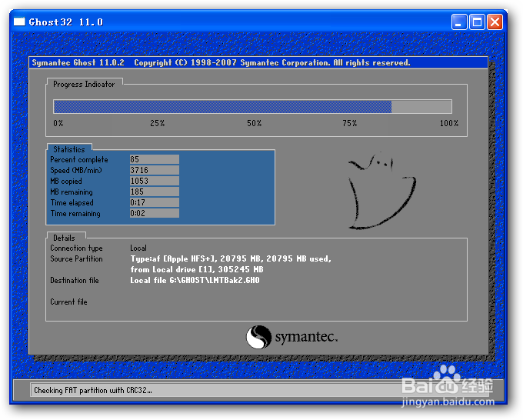Screen dimensions: 523x420
Task: Close the Ghost32 11.0 window
Action: tap(495, 22)
